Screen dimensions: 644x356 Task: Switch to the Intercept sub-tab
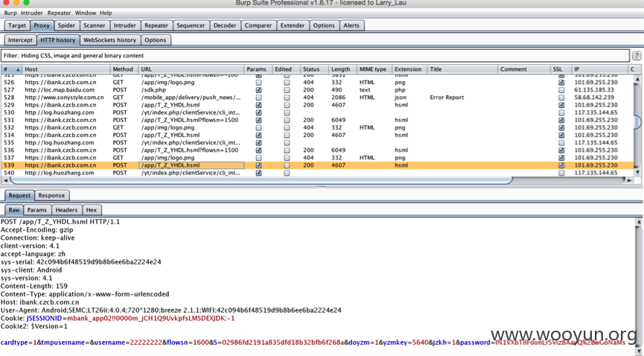[20, 40]
